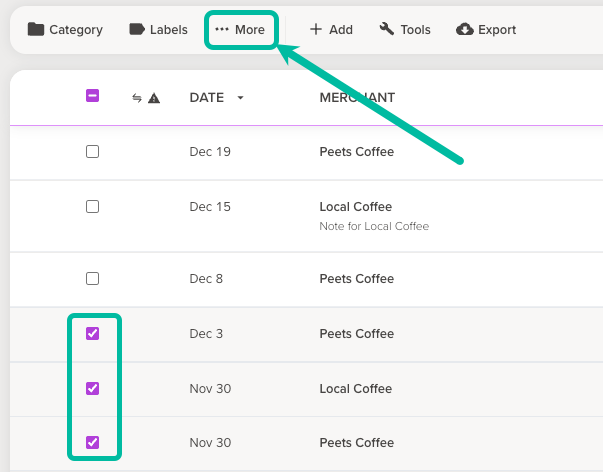
Task: Click the three-dots icon beside More
Action: tap(222, 29)
